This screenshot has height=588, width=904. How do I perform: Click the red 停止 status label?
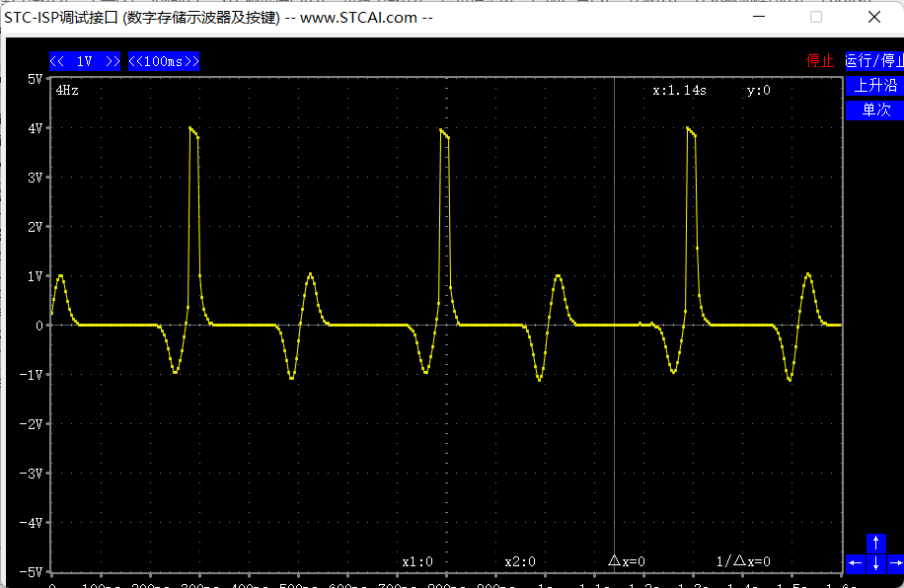point(820,61)
